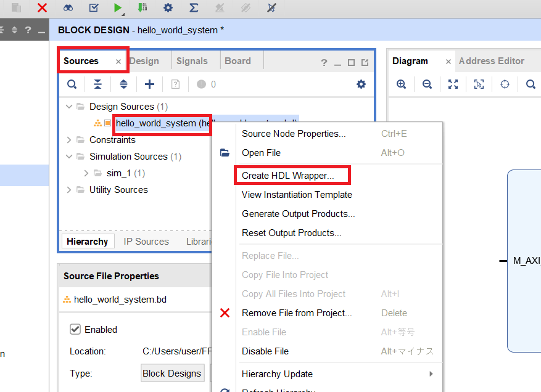This screenshot has width=541, height=392.
Task: Expand the Utility Sources folder
Action: tap(69, 190)
